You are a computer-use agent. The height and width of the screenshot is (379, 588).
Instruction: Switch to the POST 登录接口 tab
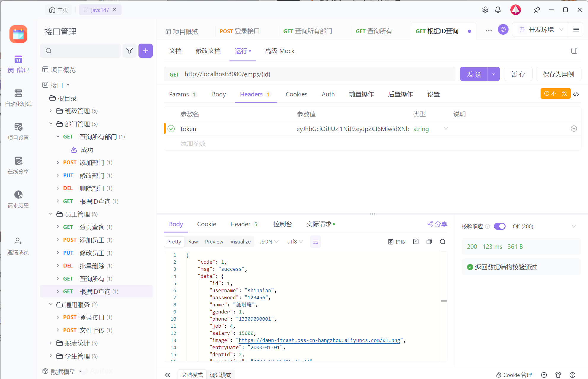coord(240,31)
